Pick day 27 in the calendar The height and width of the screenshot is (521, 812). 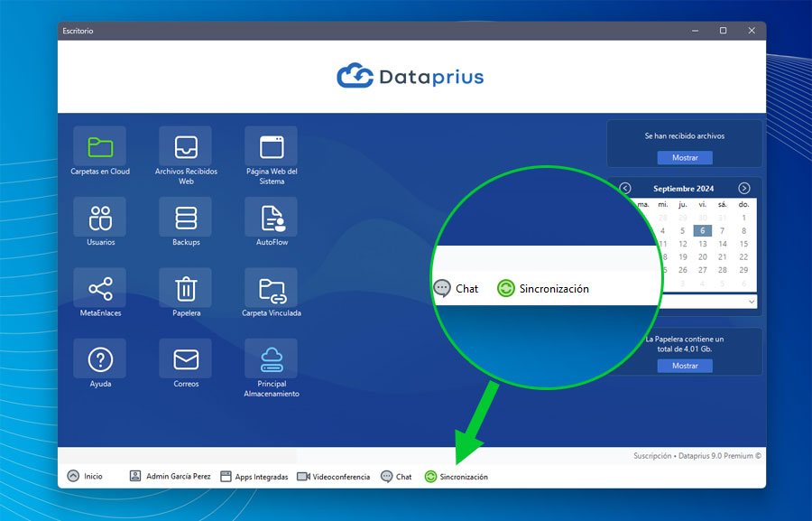pyautogui.click(x=702, y=270)
